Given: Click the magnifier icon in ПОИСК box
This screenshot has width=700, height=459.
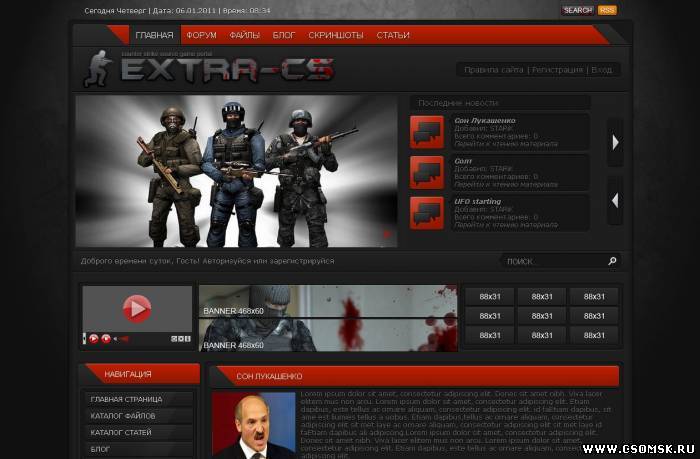Looking at the screenshot, I should [612, 261].
